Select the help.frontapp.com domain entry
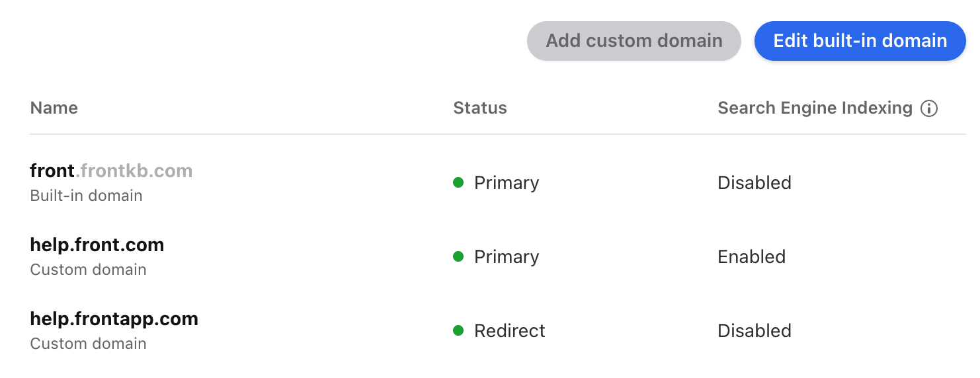980x378 pixels. click(498, 330)
